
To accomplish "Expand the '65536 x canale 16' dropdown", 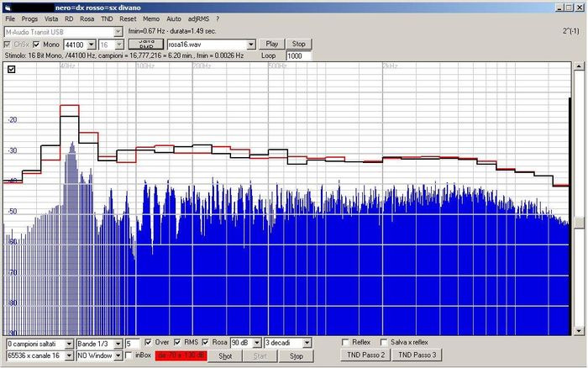I will coord(69,355).
